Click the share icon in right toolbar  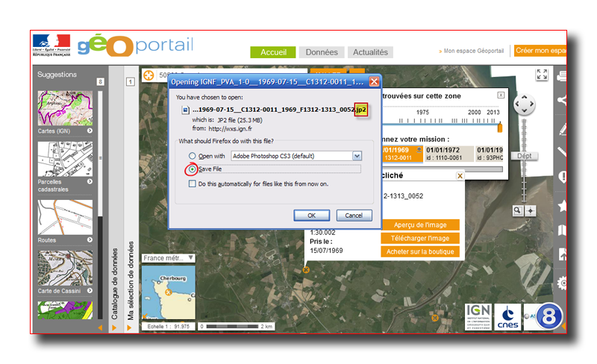(562, 100)
